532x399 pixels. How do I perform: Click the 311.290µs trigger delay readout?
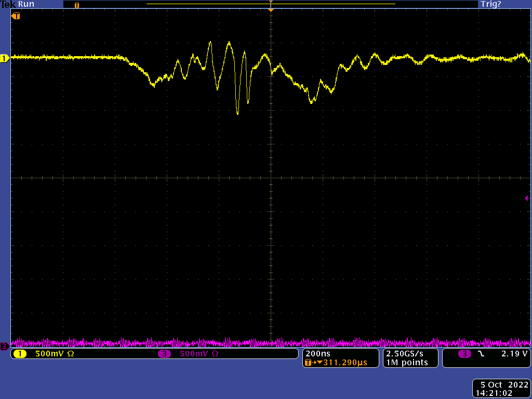click(x=345, y=362)
